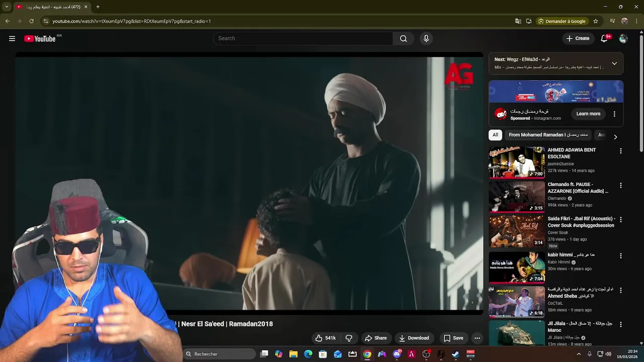The image size is (644, 362).
Task: Open the notifications bell
Action: tap(604, 39)
